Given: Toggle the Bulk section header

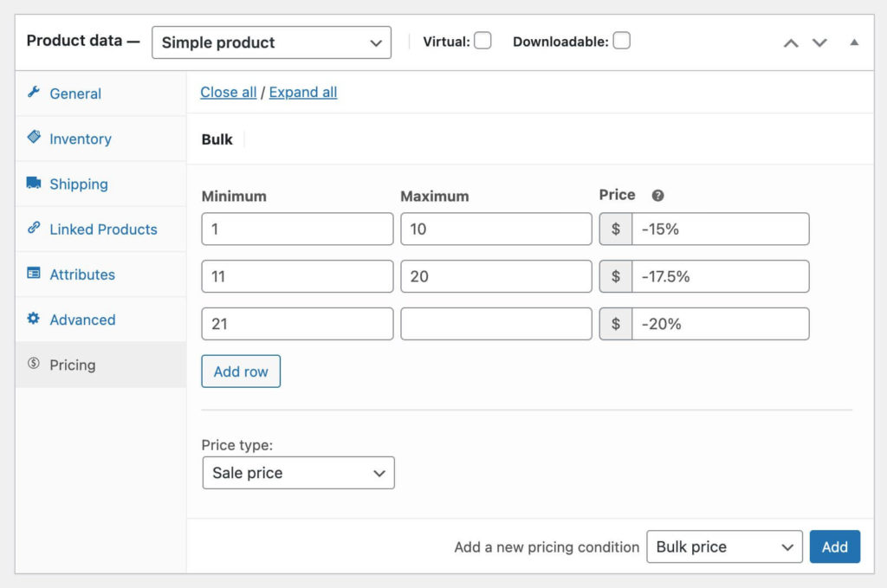Looking at the screenshot, I should [x=529, y=139].
